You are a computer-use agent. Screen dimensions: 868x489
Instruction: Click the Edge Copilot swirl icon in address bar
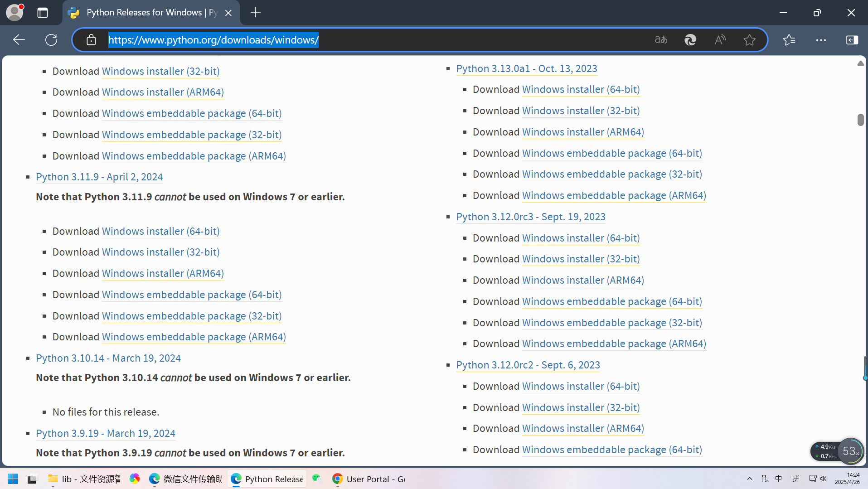pos(690,40)
